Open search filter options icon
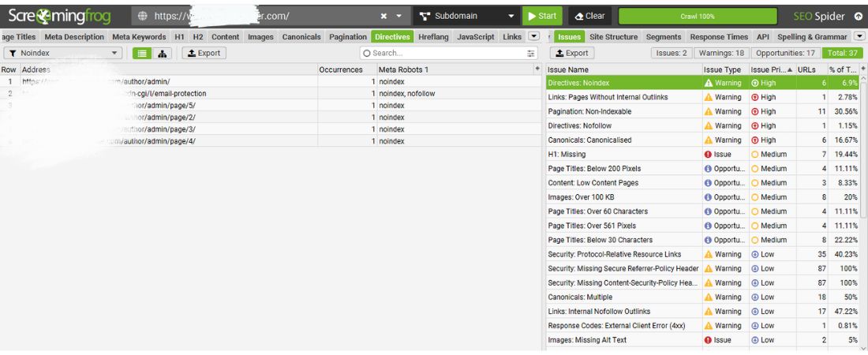 531,53
